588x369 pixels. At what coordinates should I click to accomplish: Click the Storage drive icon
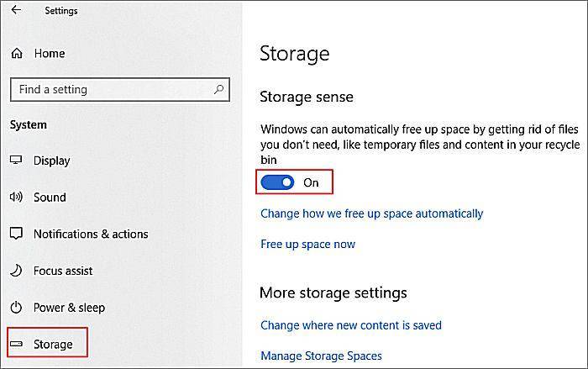16,344
